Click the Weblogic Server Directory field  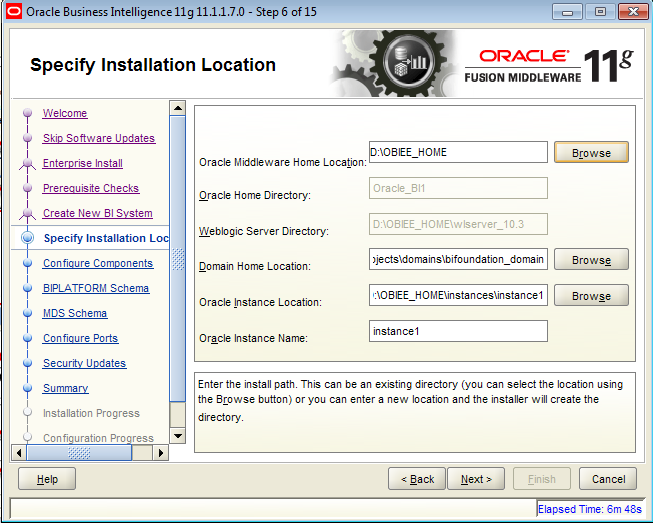458,224
